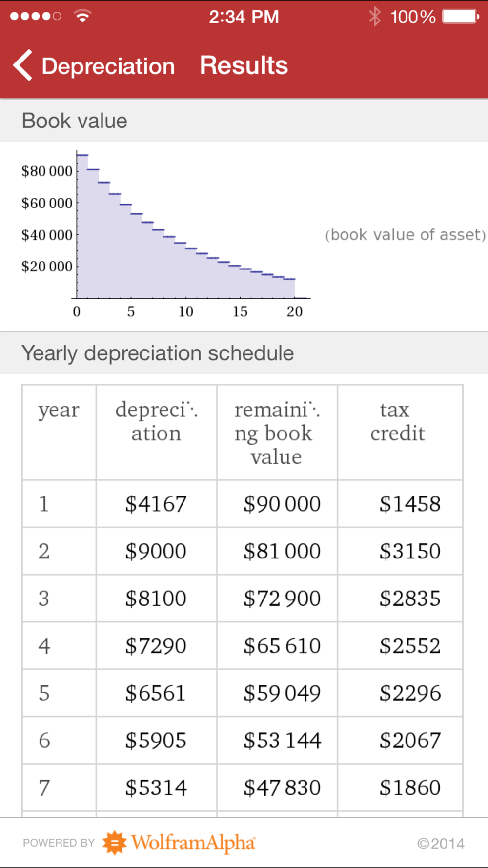Tap the Bluetooth status icon
This screenshot has height=868, width=488.
(374, 16)
